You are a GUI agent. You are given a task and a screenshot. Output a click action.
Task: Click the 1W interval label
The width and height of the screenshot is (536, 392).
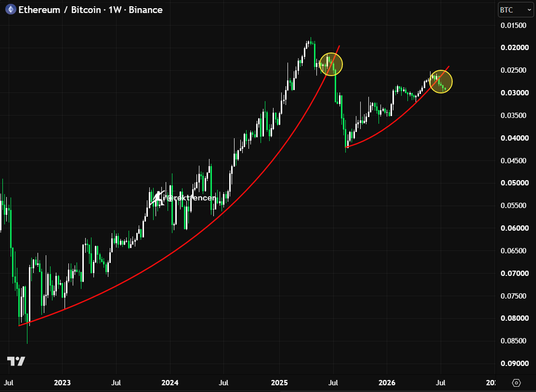115,10
